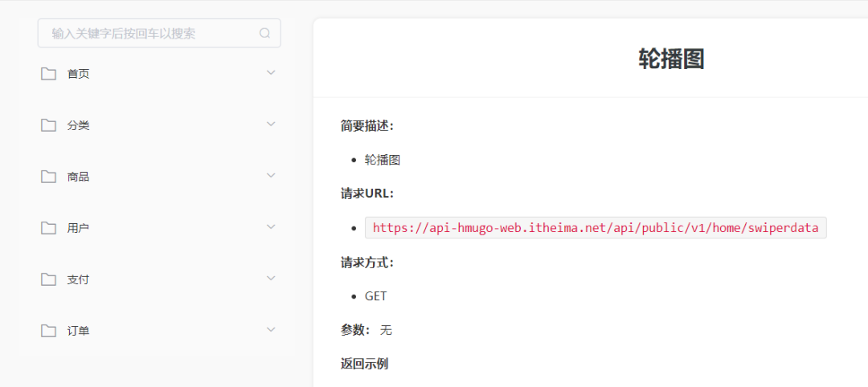Open the 分类 menu item label
Image resolution: width=868 pixels, height=387 pixels.
[78, 125]
